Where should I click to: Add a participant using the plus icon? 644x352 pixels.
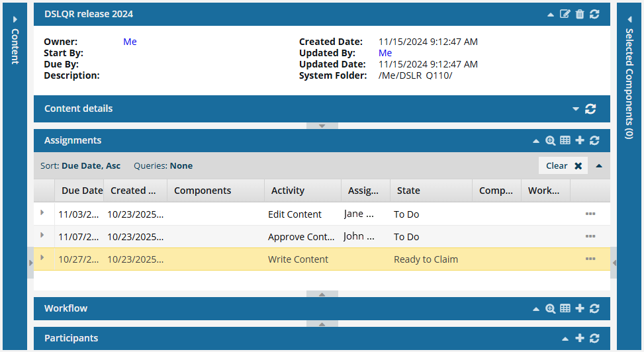click(x=580, y=338)
